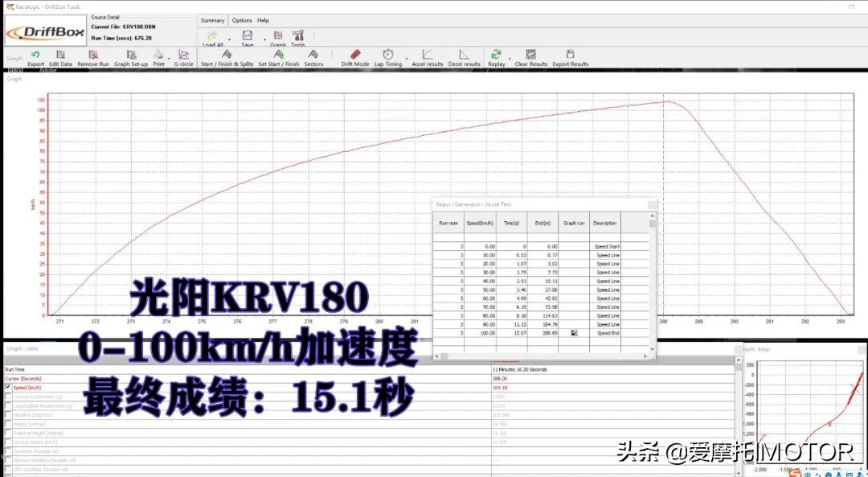Click the Tools icon in Summary ribbon

pos(298,39)
